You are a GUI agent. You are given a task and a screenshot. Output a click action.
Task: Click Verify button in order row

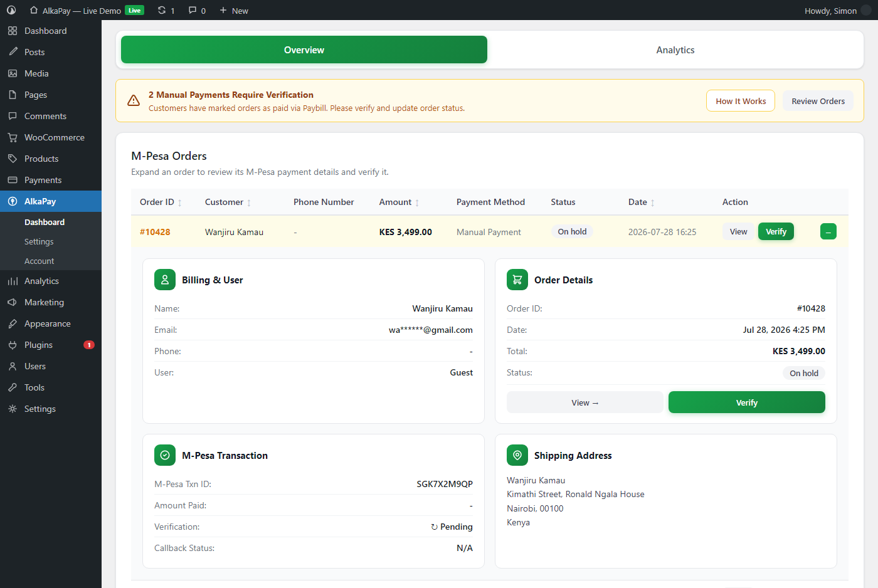pos(776,231)
